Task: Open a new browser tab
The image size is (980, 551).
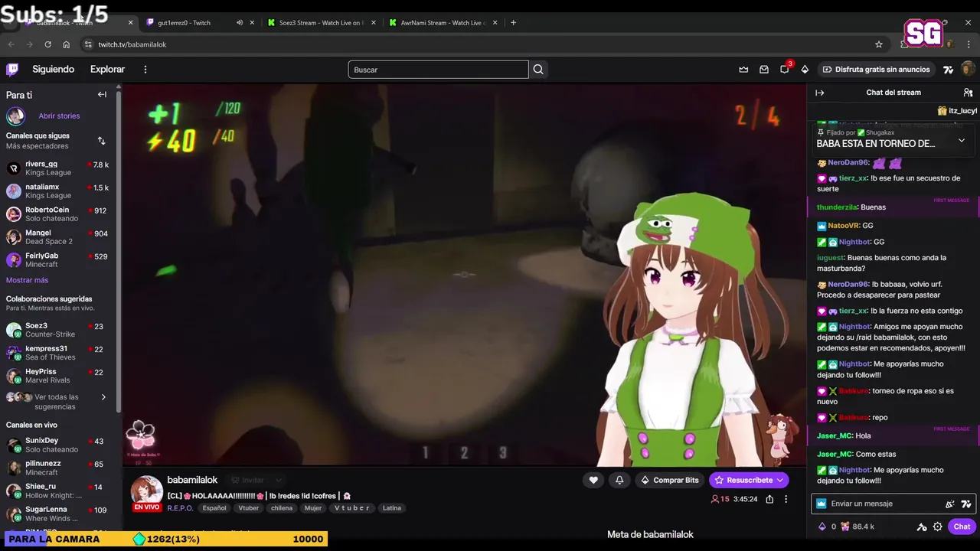Action: click(513, 23)
